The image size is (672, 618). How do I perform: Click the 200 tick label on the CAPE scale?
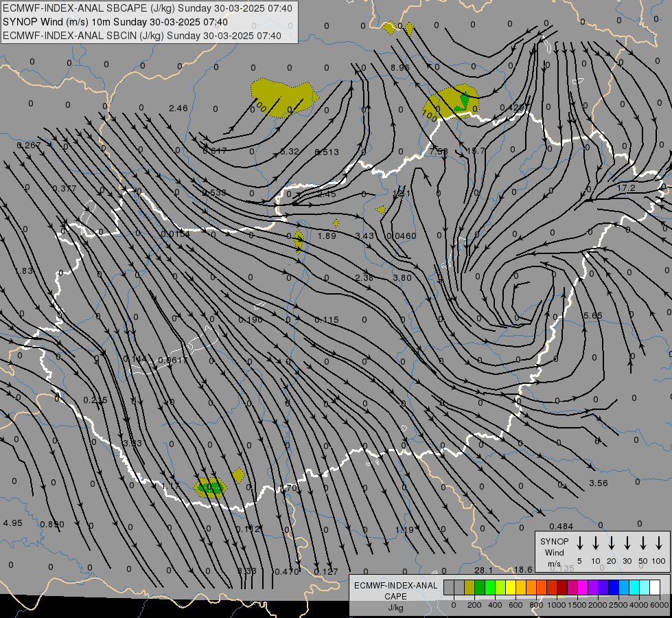[x=474, y=605]
